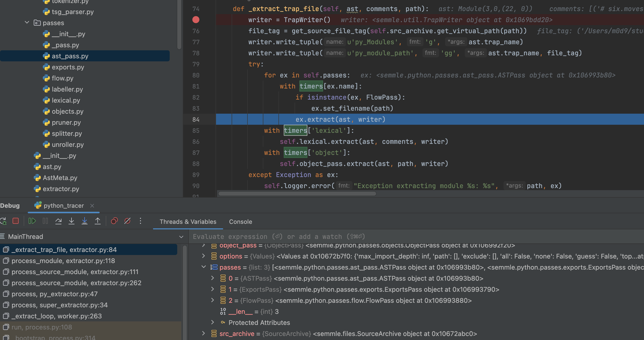Collapse the passes folder in the project tree
This screenshot has height=340, width=644.
pyautogui.click(x=27, y=22)
